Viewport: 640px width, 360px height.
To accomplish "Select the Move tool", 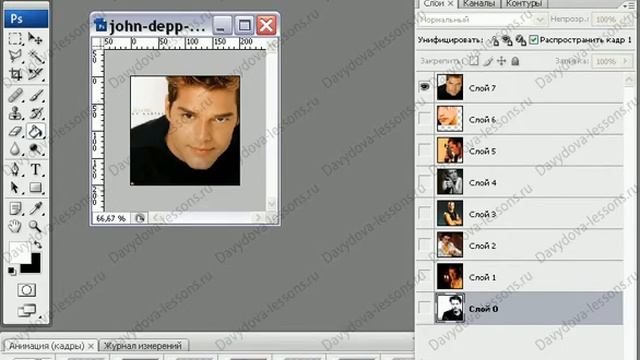I will 36,39.
